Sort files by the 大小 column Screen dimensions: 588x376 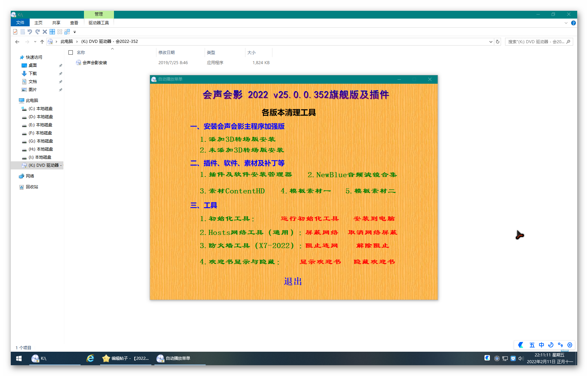(252, 52)
